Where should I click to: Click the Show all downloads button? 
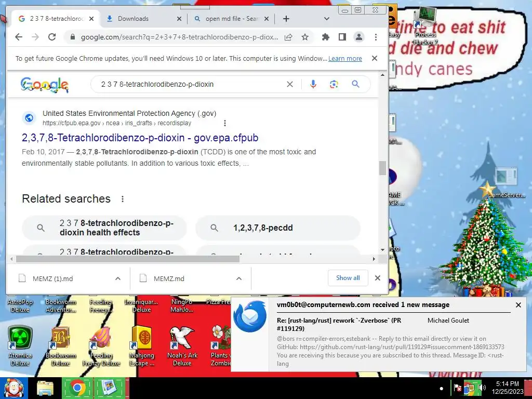[x=348, y=278]
